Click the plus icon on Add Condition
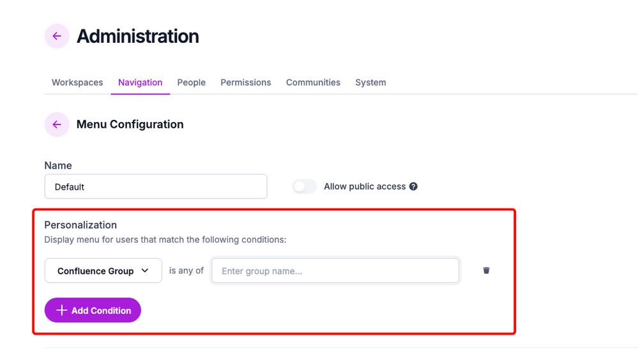This screenshot has height=364, width=638. pos(61,310)
